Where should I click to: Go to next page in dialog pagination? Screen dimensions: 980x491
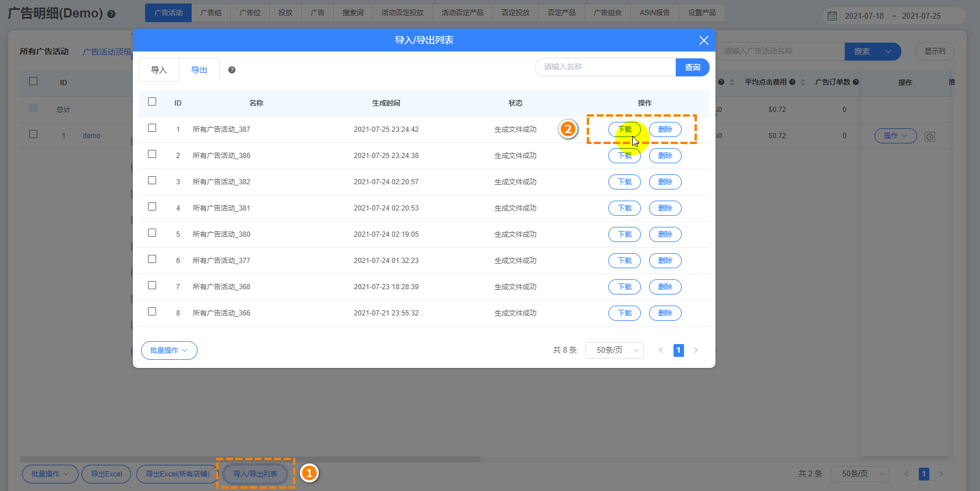(696, 350)
